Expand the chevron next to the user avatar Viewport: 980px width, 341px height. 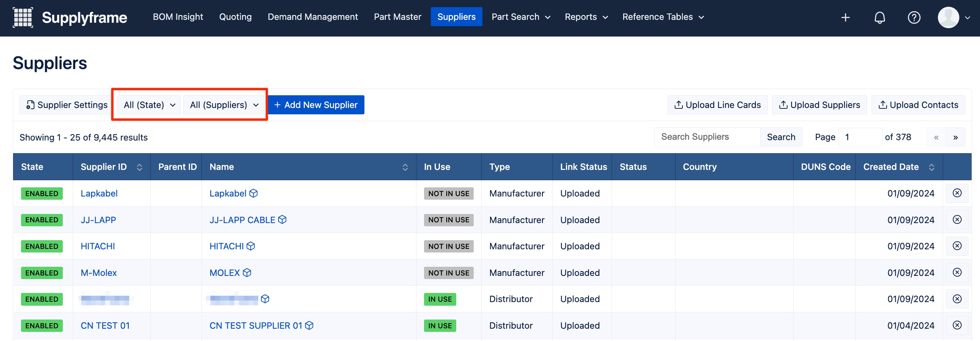click(x=967, y=17)
